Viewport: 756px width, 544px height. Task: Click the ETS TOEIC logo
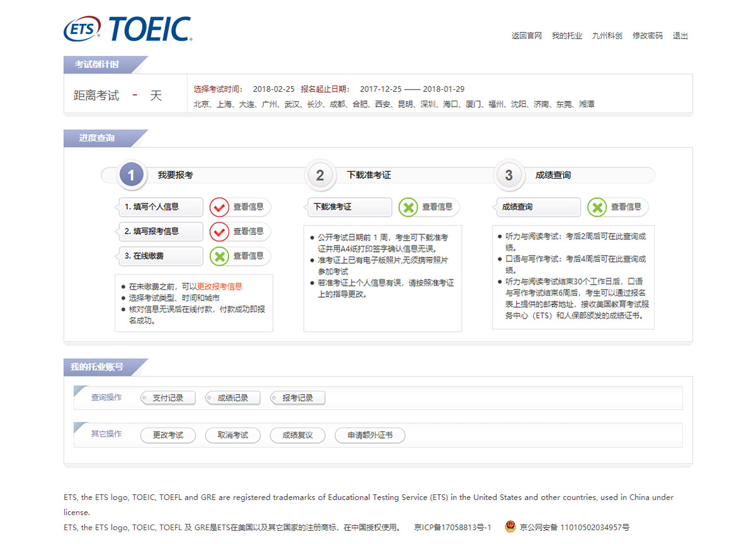128,30
